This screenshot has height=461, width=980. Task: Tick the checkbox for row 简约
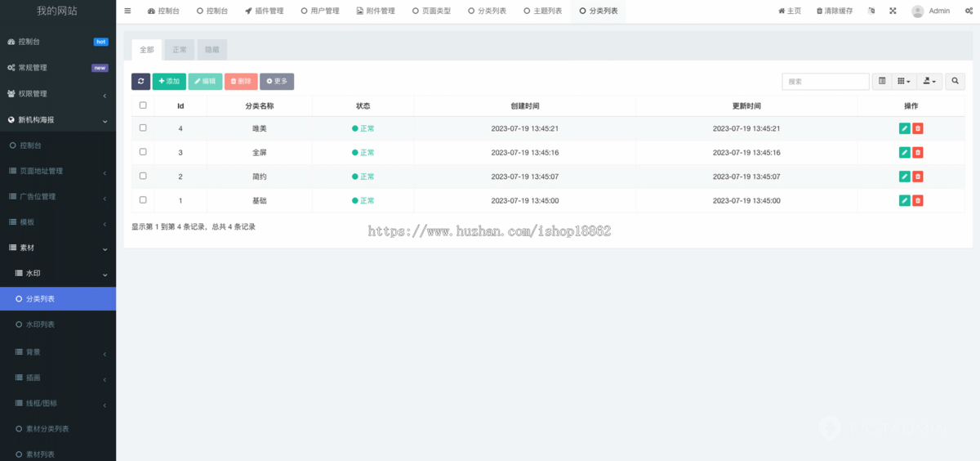click(143, 175)
